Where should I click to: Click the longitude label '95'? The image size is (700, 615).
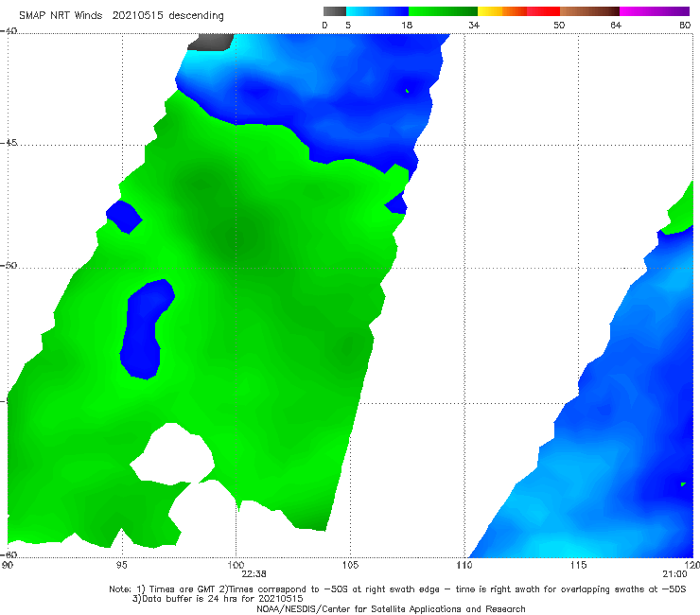pyautogui.click(x=121, y=565)
